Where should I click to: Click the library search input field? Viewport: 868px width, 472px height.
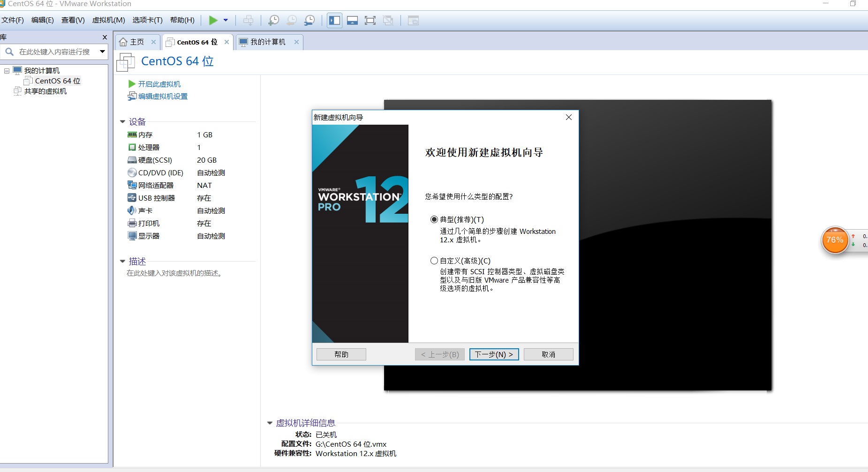55,52
